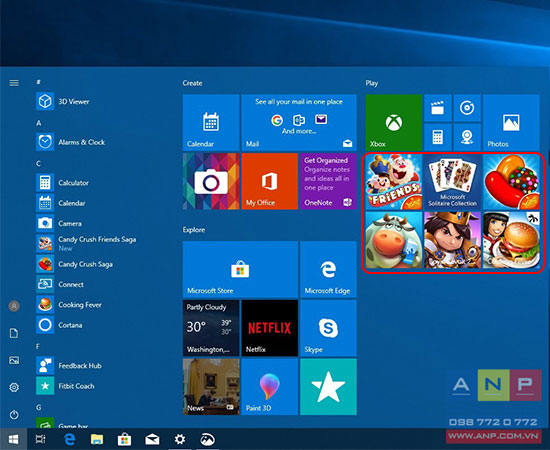This screenshot has height=450, width=550.
Task: Open the Groove Music disc tile
Action: pyautogui.click(x=467, y=108)
